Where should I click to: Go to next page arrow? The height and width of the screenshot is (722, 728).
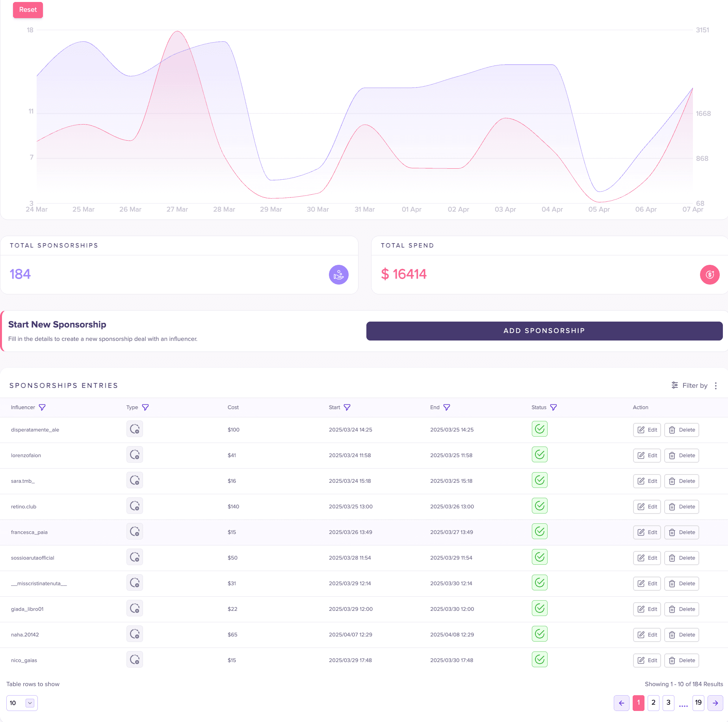click(x=715, y=703)
